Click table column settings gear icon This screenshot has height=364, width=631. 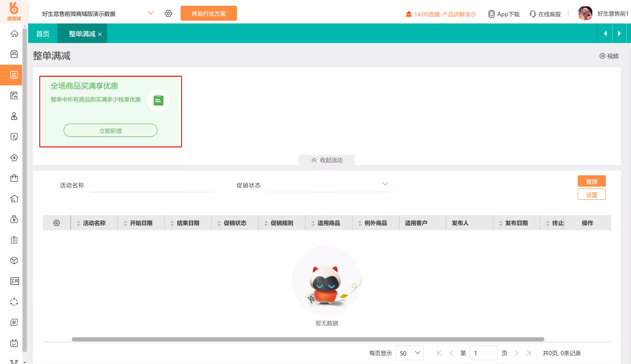point(57,223)
